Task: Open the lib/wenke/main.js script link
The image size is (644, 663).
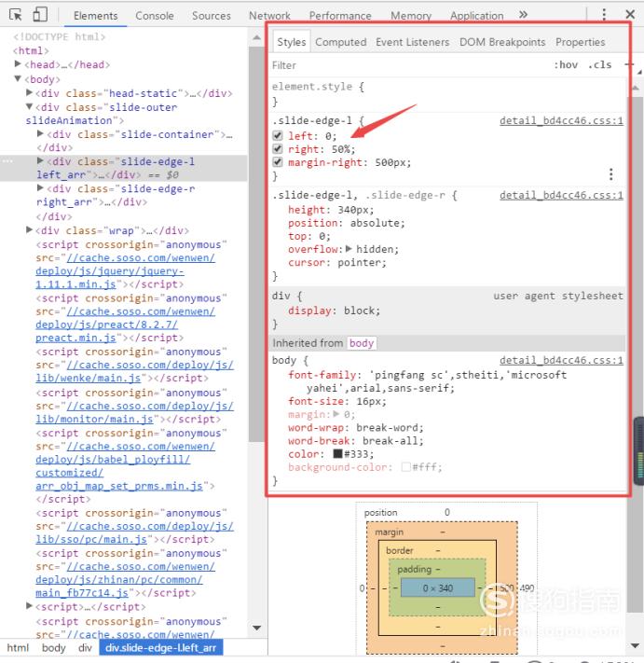Action: 134,371
